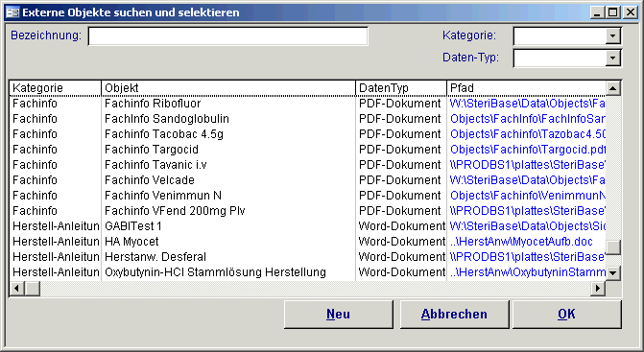Image resolution: width=644 pixels, height=352 pixels.
Task: Select the Fachinfo Velcade row
Action: tap(308, 180)
